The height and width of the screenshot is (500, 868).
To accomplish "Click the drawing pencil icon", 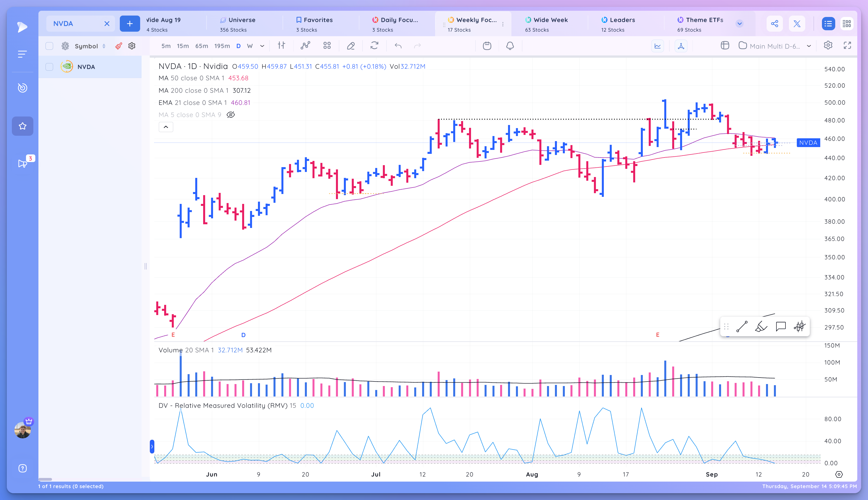I will pyautogui.click(x=351, y=46).
